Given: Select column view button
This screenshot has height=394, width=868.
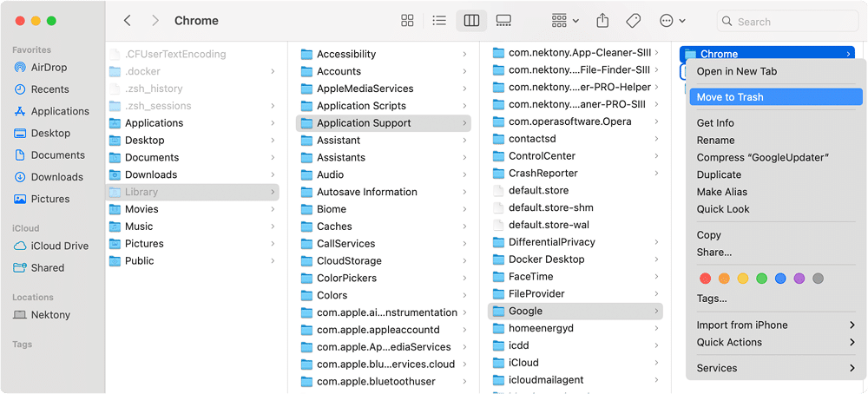Looking at the screenshot, I should [471, 21].
